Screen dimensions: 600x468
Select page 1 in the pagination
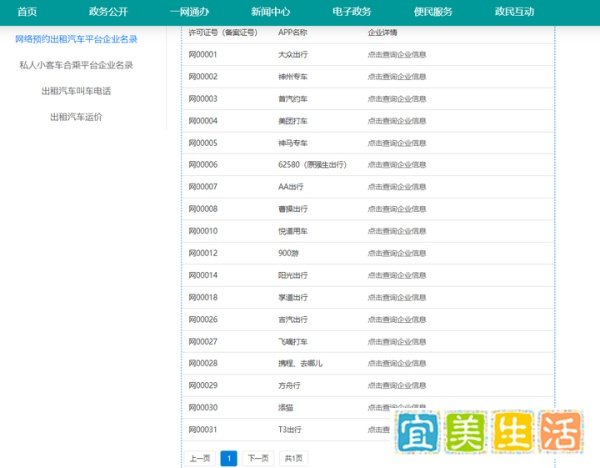229,458
